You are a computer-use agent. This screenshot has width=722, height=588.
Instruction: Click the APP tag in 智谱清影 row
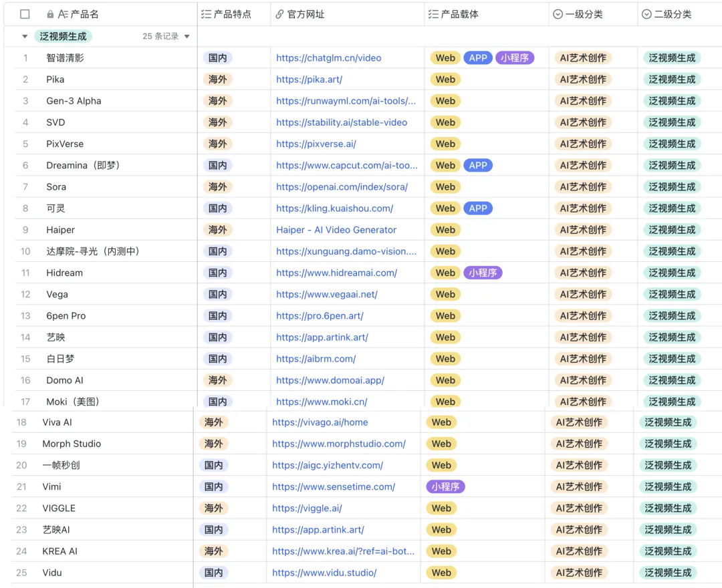coord(478,58)
